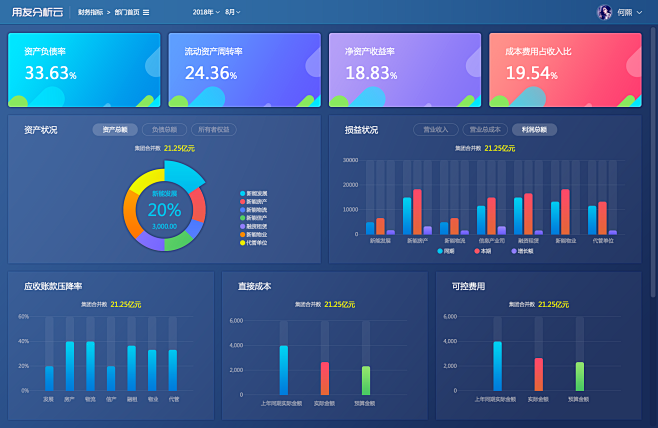Click the 损益状况 panel title

pos(361,130)
